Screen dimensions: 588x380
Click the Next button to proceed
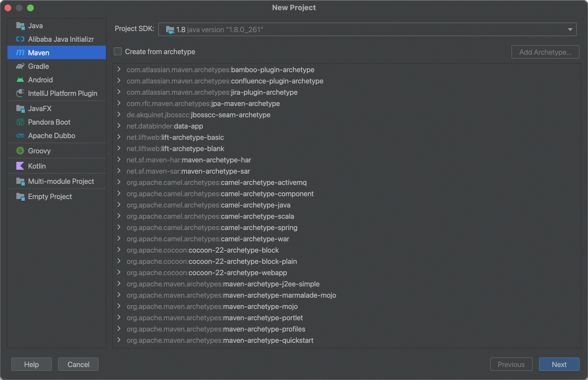[x=559, y=364]
